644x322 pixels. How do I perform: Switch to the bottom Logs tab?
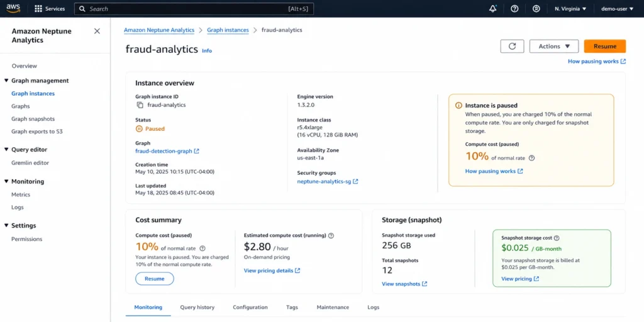[x=374, y=307]
